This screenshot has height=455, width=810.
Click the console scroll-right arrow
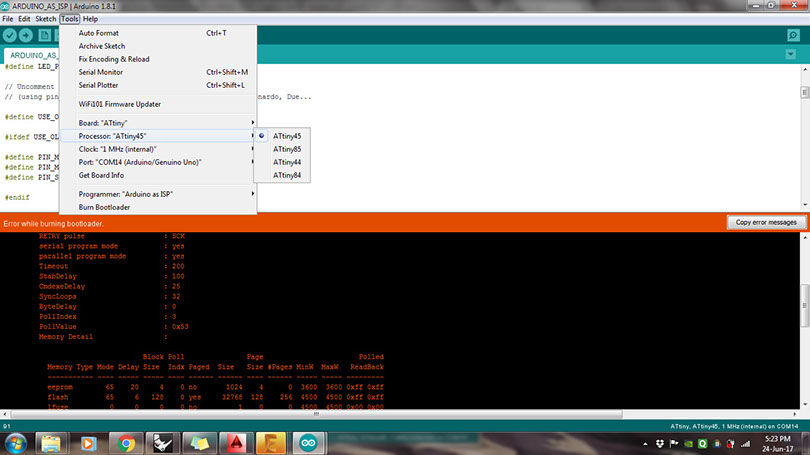point(795,414)
